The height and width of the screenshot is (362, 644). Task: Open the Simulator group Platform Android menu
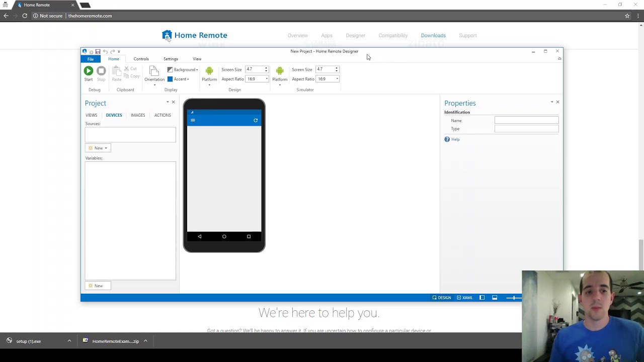pos(280,75)
